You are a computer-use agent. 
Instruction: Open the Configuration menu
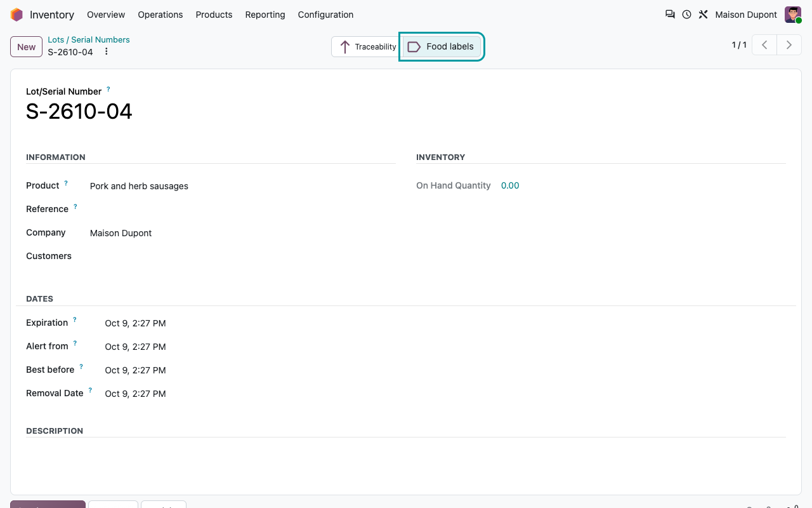325,15
